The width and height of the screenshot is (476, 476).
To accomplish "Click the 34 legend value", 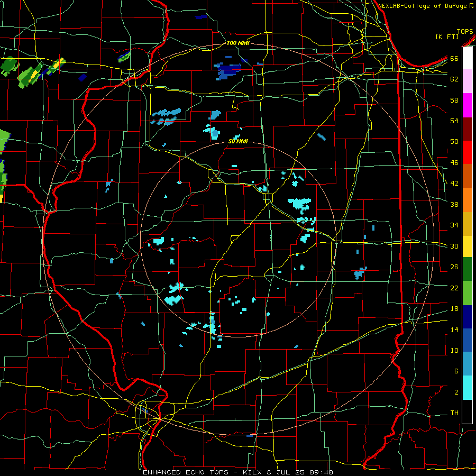I will click(454, 225).
